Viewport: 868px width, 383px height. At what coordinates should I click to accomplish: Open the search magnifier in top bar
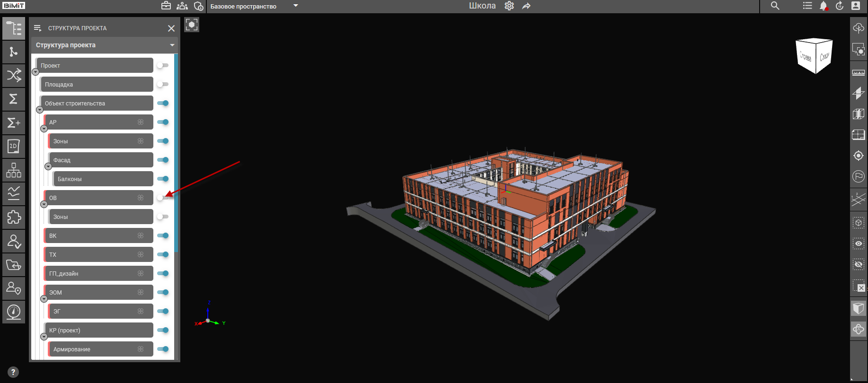775,6
